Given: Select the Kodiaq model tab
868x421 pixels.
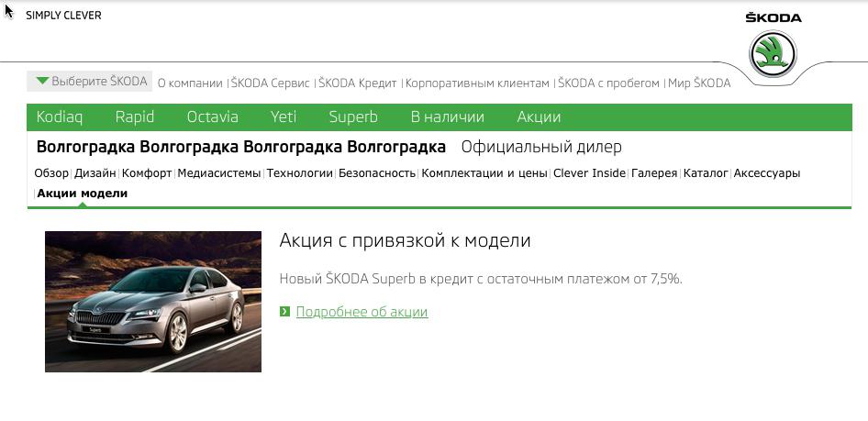Looking at the screenshot, I should (x=60, y=116).
